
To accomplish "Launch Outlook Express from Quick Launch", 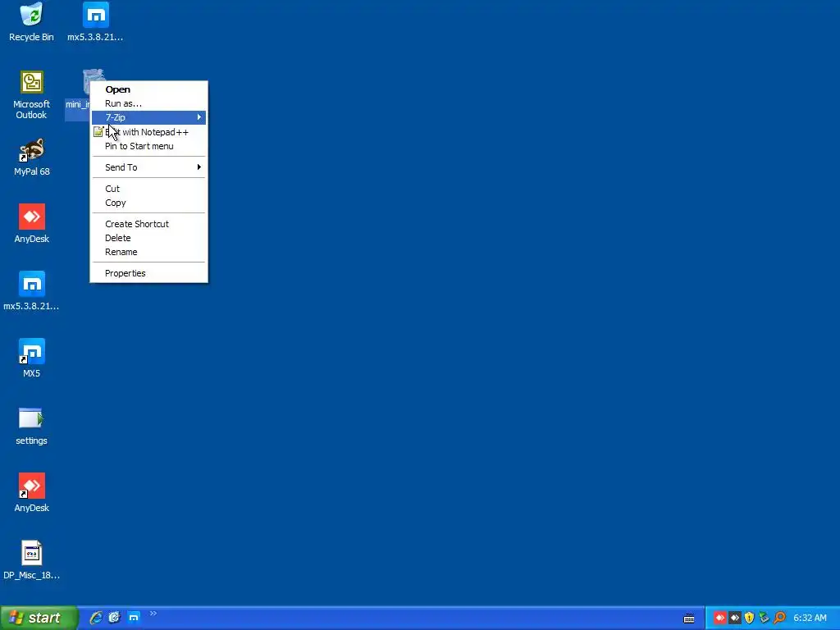I will tap(115, 618).
